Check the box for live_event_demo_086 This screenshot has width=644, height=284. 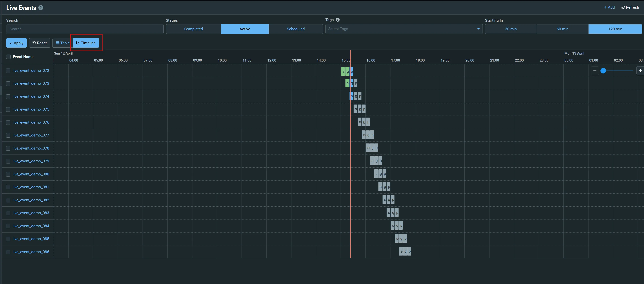point(8,252)
